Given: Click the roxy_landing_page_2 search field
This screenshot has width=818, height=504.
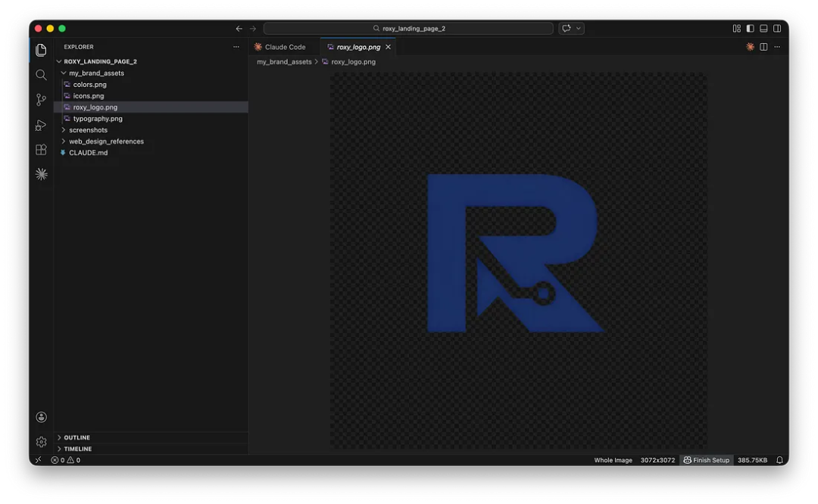Looking at the screenshot, I should (x=408, y=29).
